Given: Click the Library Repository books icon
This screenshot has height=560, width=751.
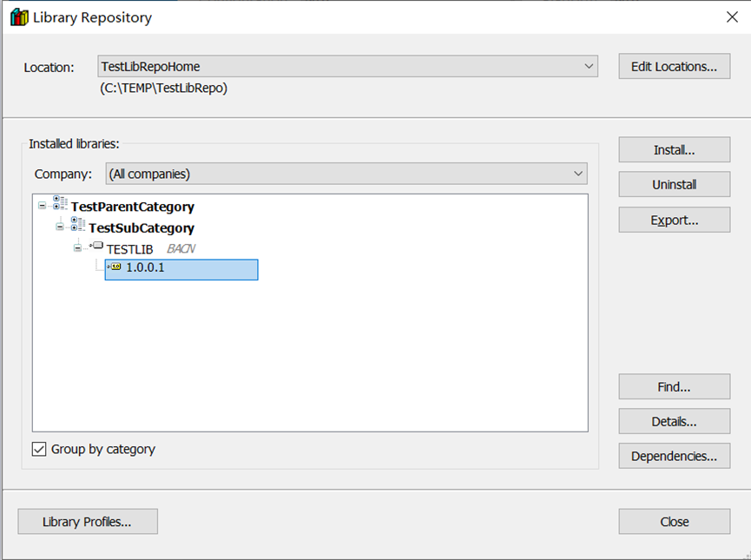Looking at the screenshot, I should point(18,17).
